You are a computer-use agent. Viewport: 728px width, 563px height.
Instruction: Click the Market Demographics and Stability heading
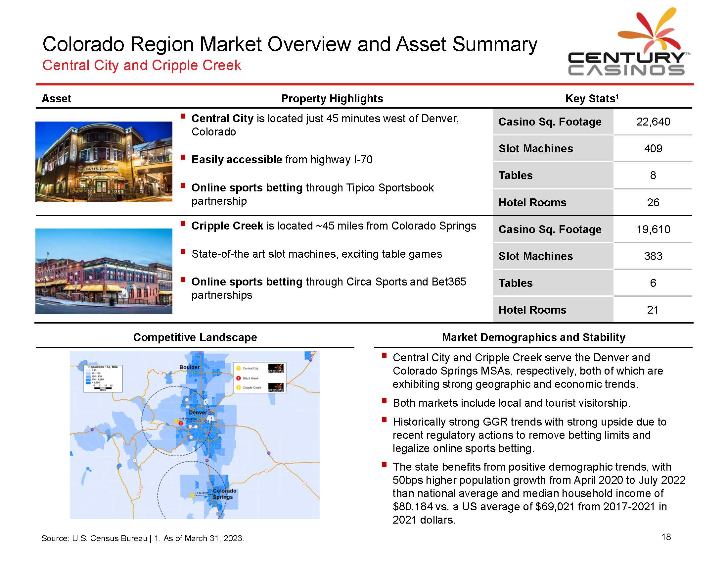pos(533,337)
